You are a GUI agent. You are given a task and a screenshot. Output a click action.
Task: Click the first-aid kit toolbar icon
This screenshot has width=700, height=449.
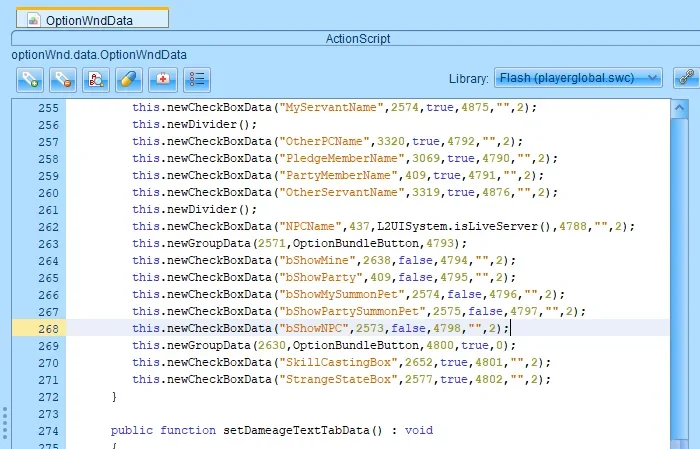(x=163, y=80)
